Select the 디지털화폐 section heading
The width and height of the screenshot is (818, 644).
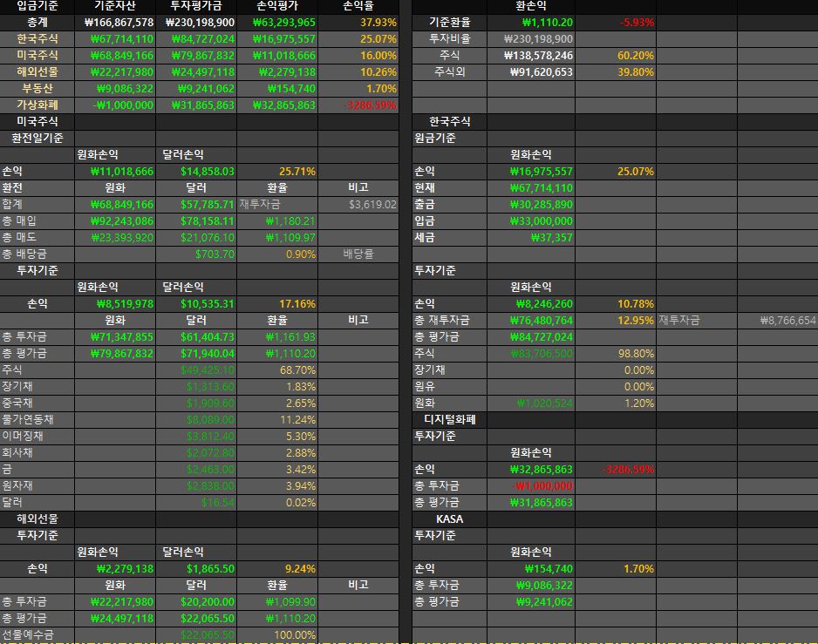[x=449, y=420]
